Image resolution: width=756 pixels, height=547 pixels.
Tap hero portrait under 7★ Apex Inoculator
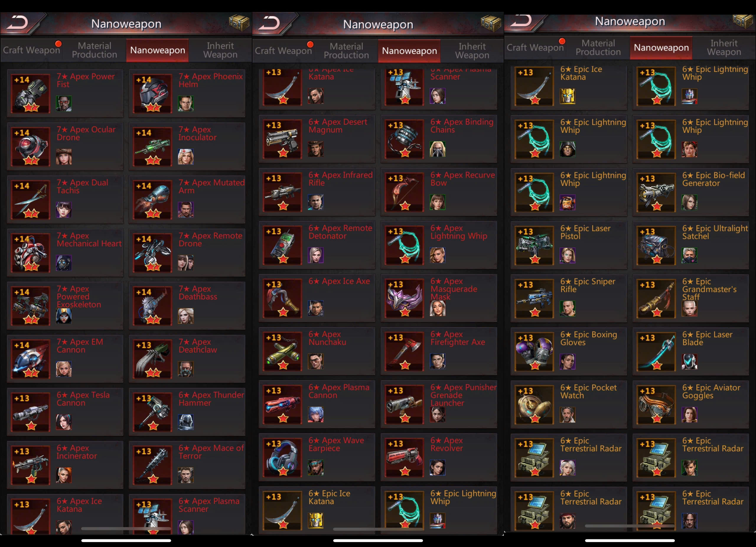(186, 157)
